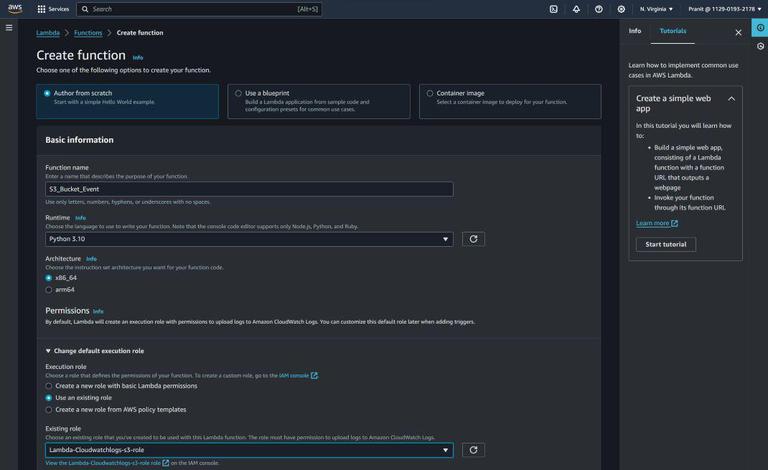Click Start tutorial button
This screenshot has height=470, width=768.
pyautogui.click(x=666, y=244)
